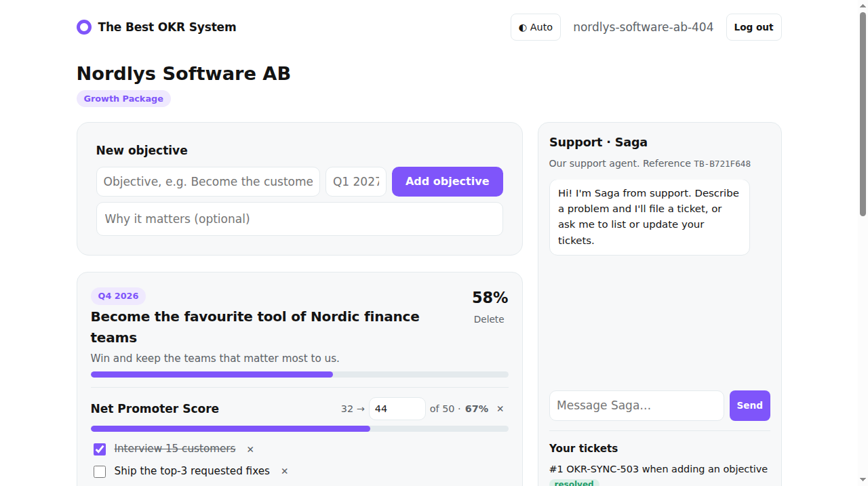Click the purple ring logo icon
This screenshot has width=868, height=486.
84,27
